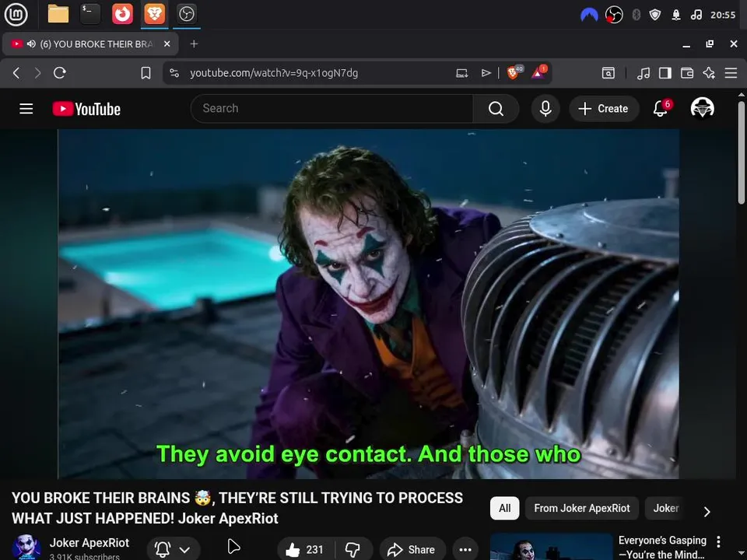Switch to the Brave browser panel icon
Screen dimensions: 747x560
click(x=154, y=14)
